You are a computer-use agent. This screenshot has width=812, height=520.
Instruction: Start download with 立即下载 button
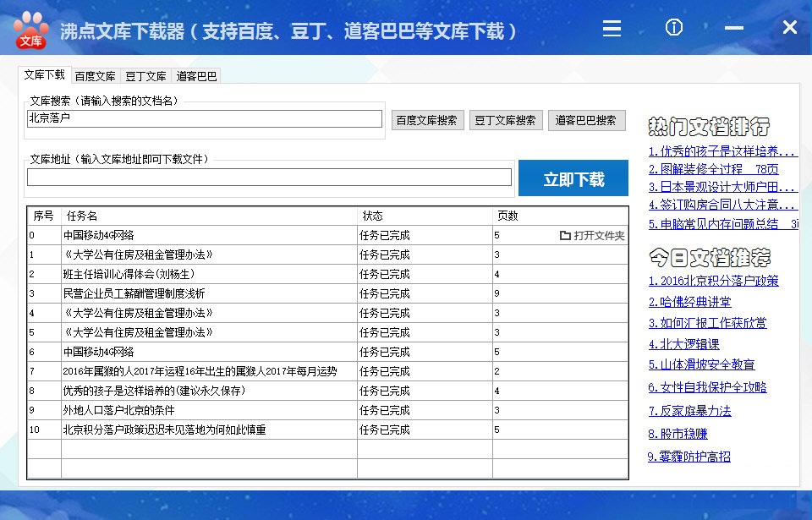(x=573, y=178)
